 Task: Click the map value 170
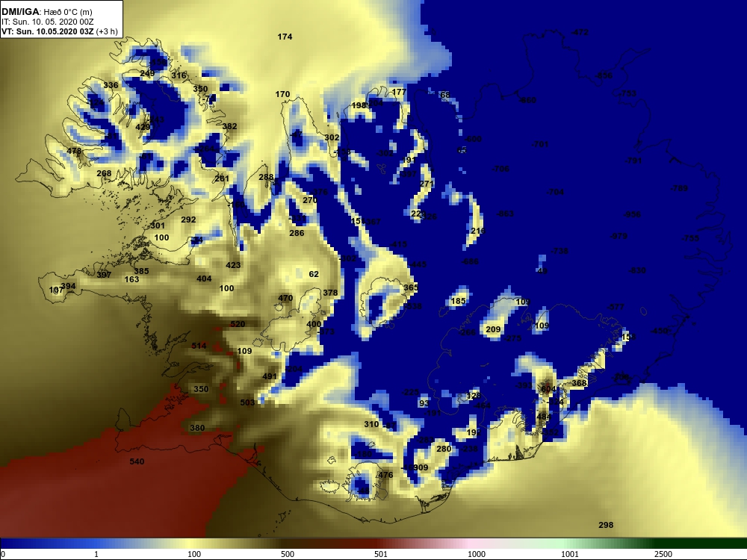click(x=282, y=94)
